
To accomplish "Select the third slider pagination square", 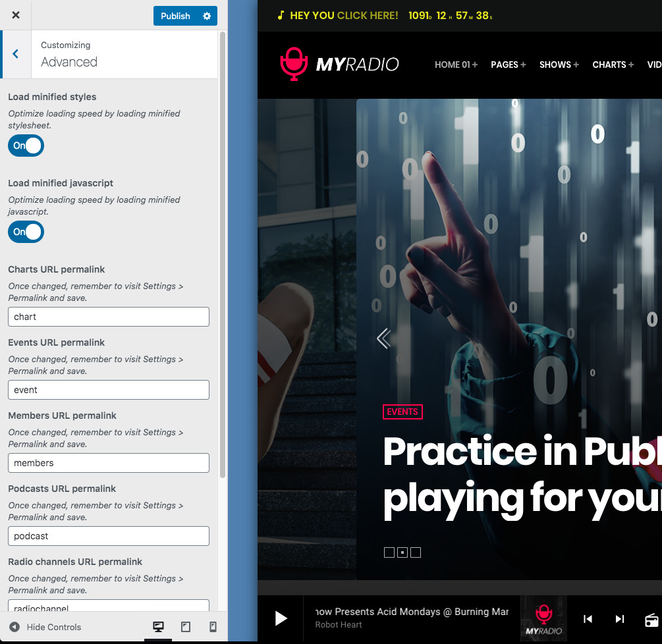I will (x=416, y=552).
